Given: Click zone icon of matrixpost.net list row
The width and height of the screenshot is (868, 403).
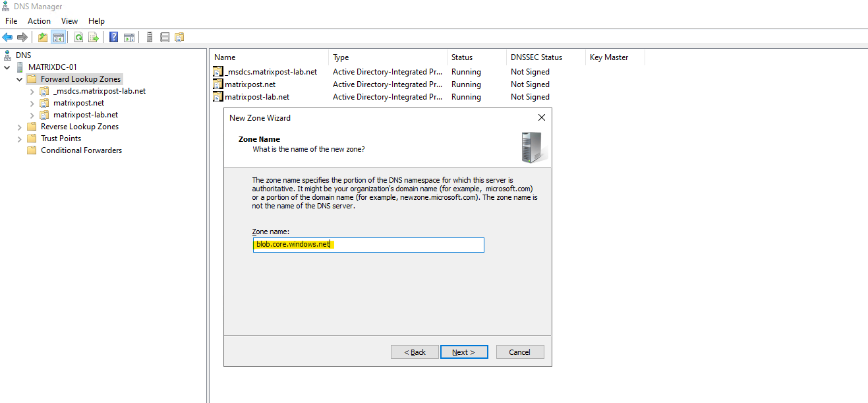Looking at the screenshot, I should tap(218, 84).
